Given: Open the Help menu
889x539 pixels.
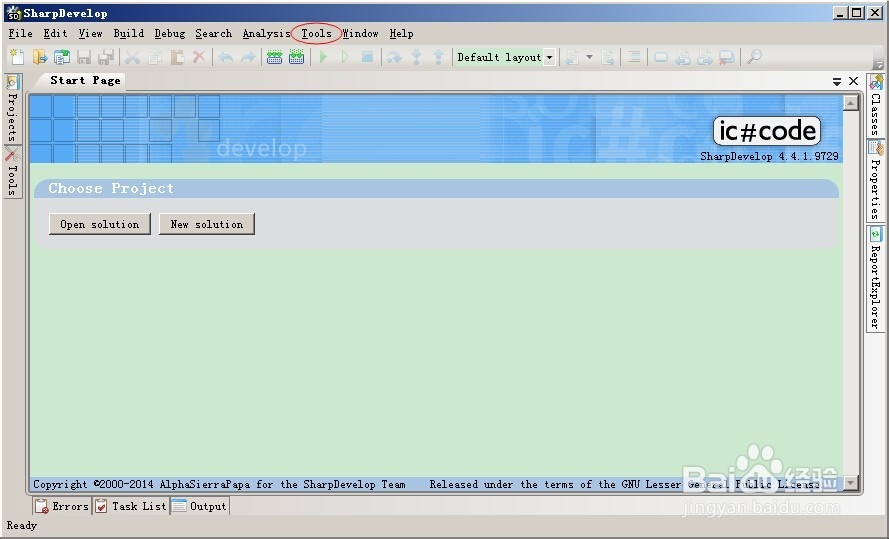Looking at the screenshot, I should coord(401,33).
